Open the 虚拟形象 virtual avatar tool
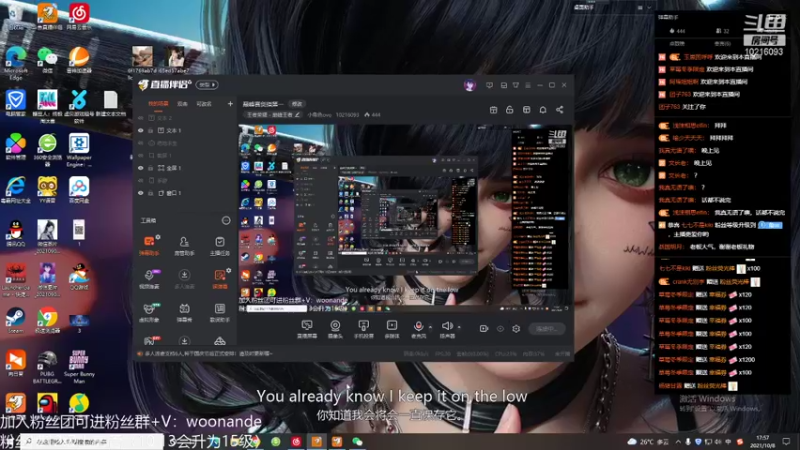The height and width of the screenshot is (450, 800). pyautogui.click(x=149, y=312)
